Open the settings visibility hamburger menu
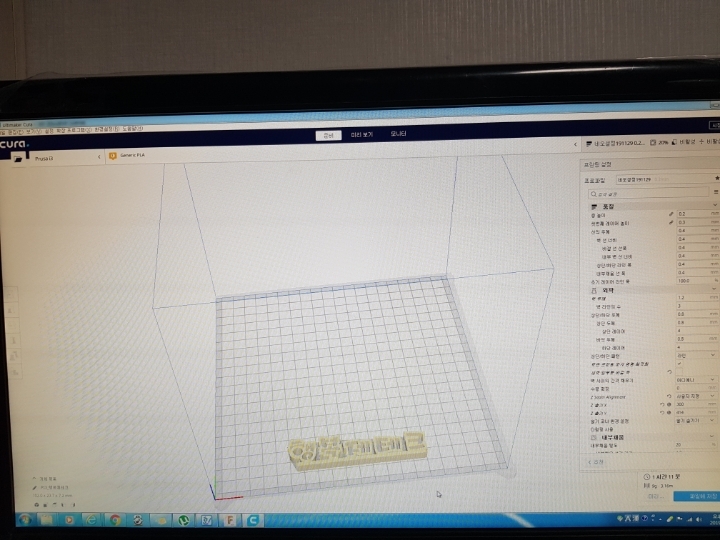Screen dimensions: 720x540 pyautogui.click(x=715, y=192)
